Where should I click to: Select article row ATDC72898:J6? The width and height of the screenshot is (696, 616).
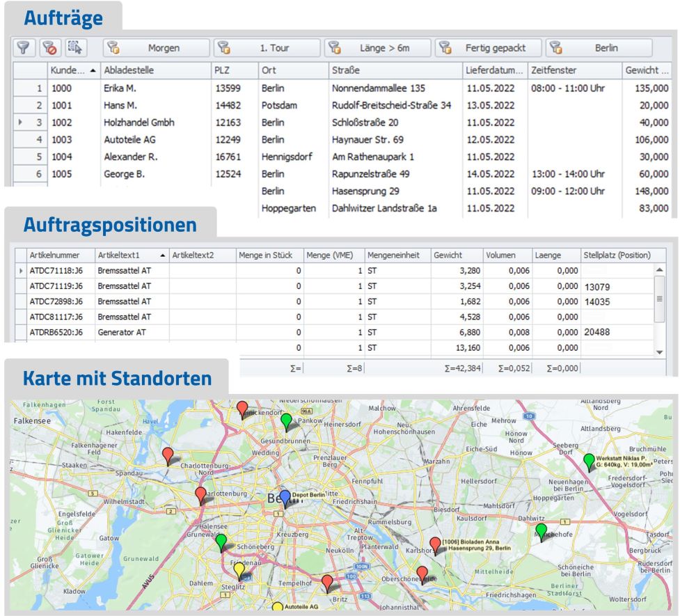334,302
